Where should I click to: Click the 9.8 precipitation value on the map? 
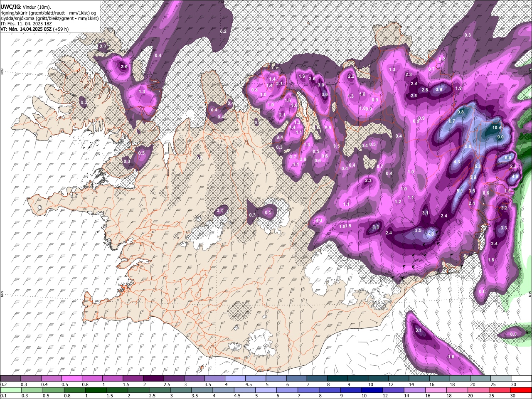[461, 112]
